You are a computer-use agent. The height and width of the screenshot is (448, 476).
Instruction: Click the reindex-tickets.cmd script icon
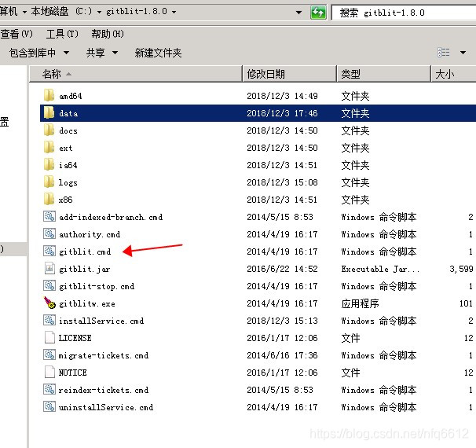49,389
